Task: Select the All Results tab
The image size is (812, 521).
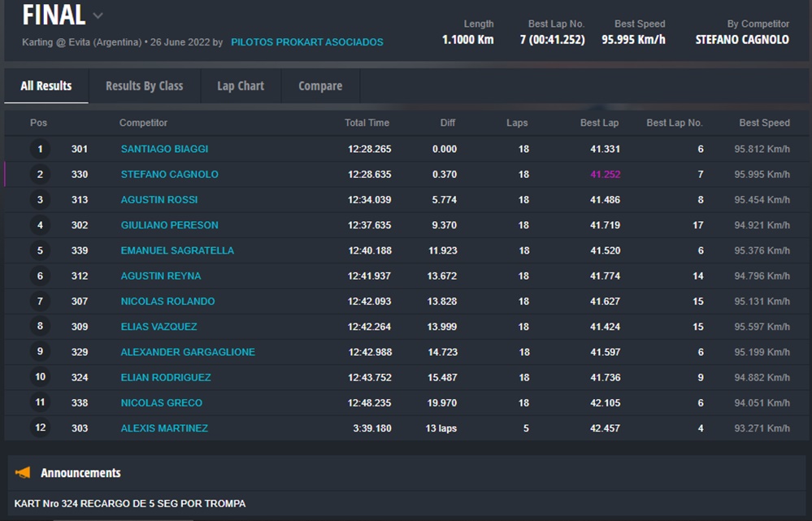Action: [x=46, y=86]
